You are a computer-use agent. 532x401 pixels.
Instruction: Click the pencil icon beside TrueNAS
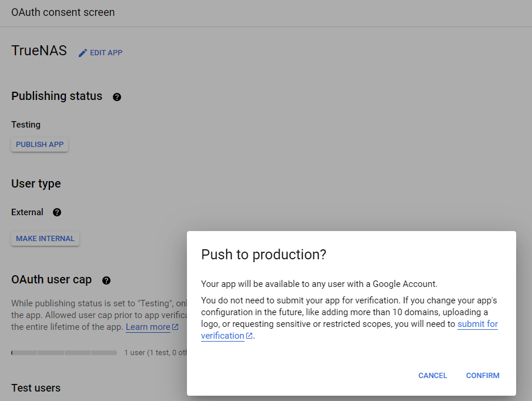click(x=83, y=53)
